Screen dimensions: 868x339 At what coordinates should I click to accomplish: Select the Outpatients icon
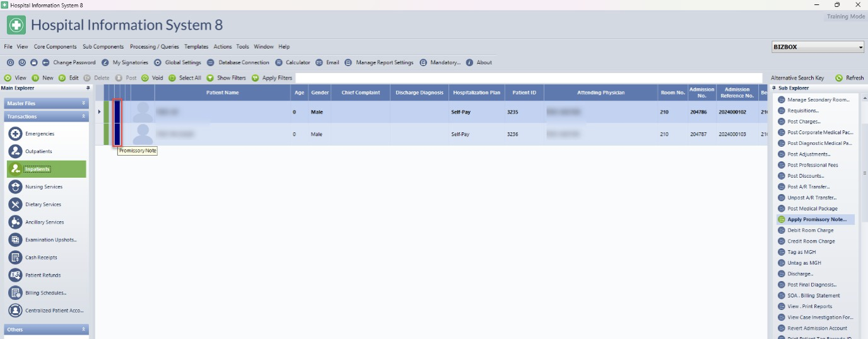[x=16, y=151]
